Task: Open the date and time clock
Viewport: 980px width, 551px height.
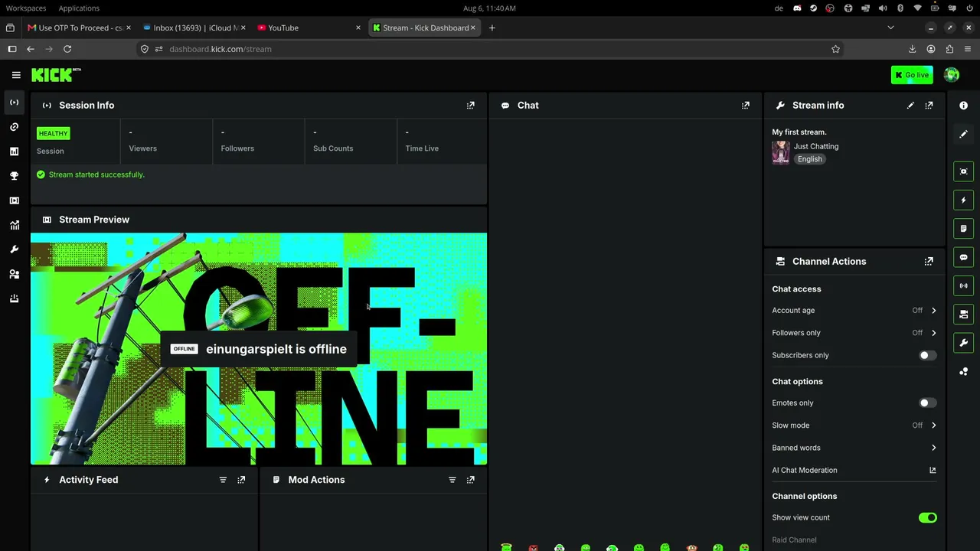Action: click(489, 8)
